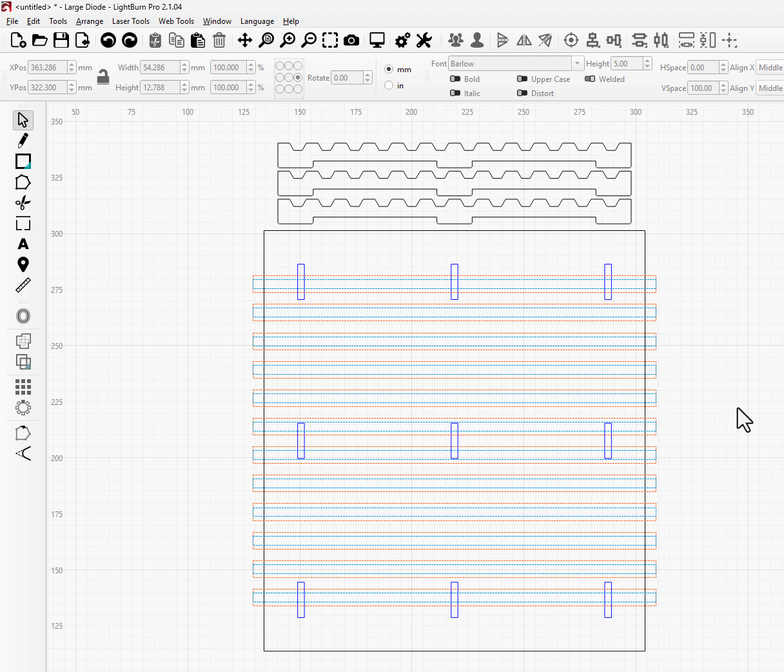Enable the Upper Case switch
The width and height of the screenshot is (784, 672).
coord(522,79)
